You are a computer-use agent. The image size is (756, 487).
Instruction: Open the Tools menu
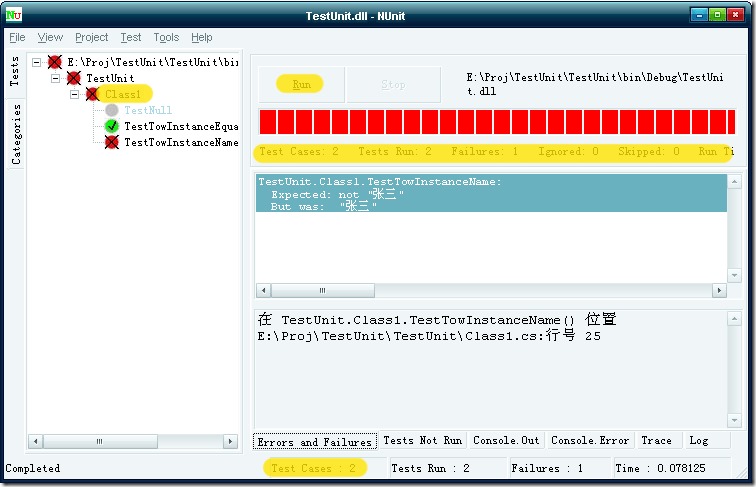(166, 37)
